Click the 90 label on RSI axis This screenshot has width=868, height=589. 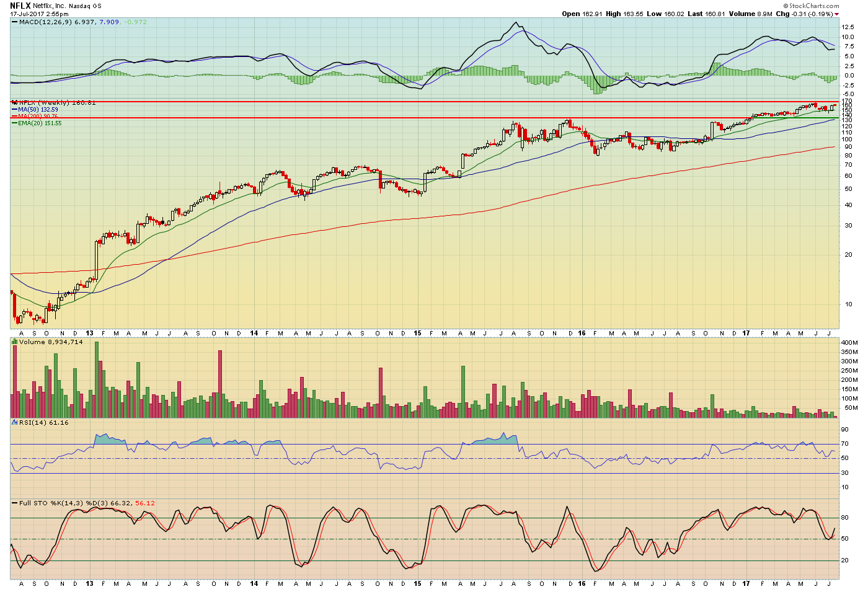coord(844,429)
